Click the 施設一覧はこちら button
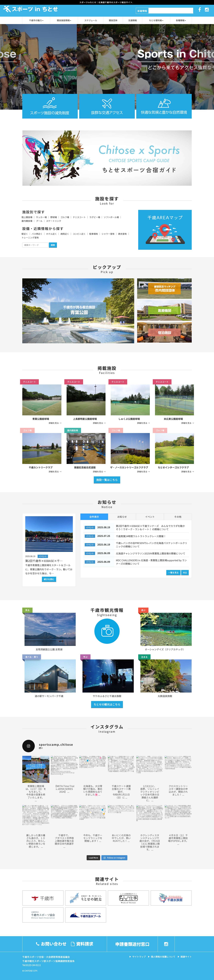 point(107,480)
